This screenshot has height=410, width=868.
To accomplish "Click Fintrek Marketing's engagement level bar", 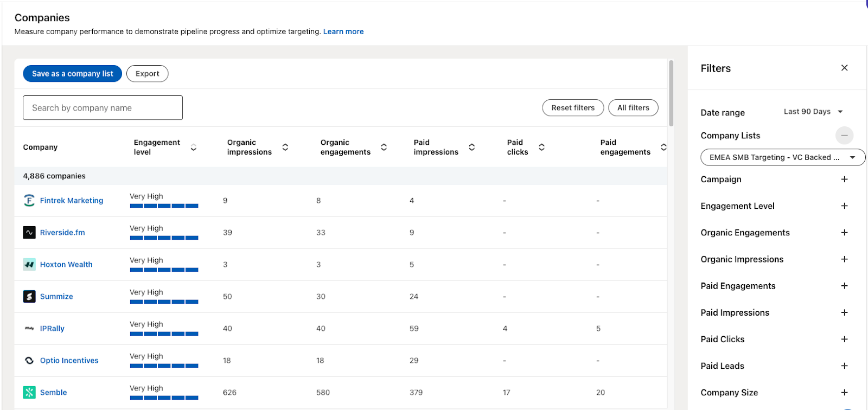I will (x=164, y=206).
